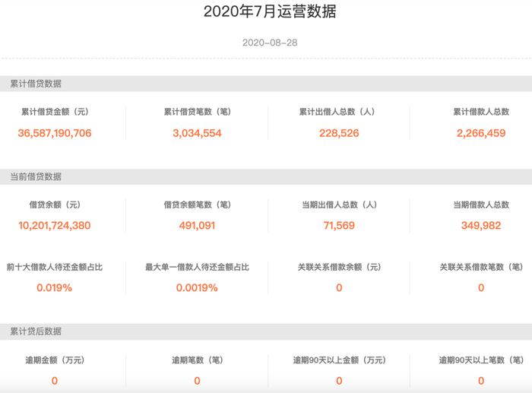Click the 0.019% percentage value
Viewport: 532px width, 393px height.
[55, 288]
